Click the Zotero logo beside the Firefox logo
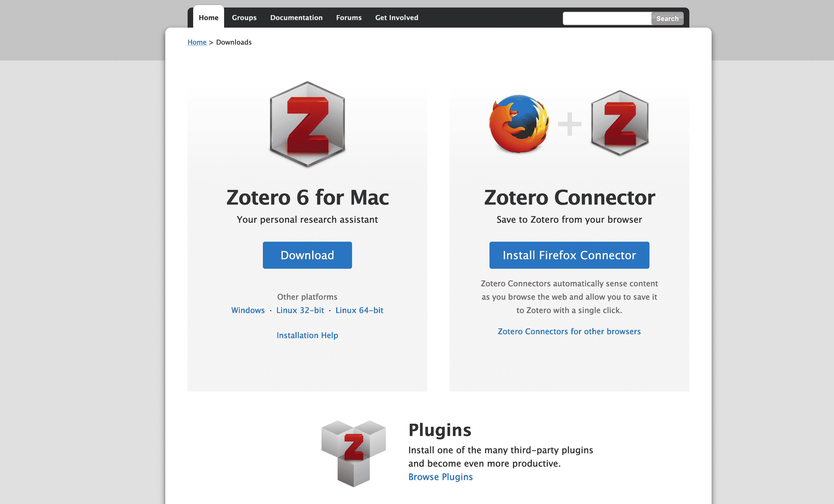Screen dimensions: 834x504 pyautogui.click(x=620, y=123)
